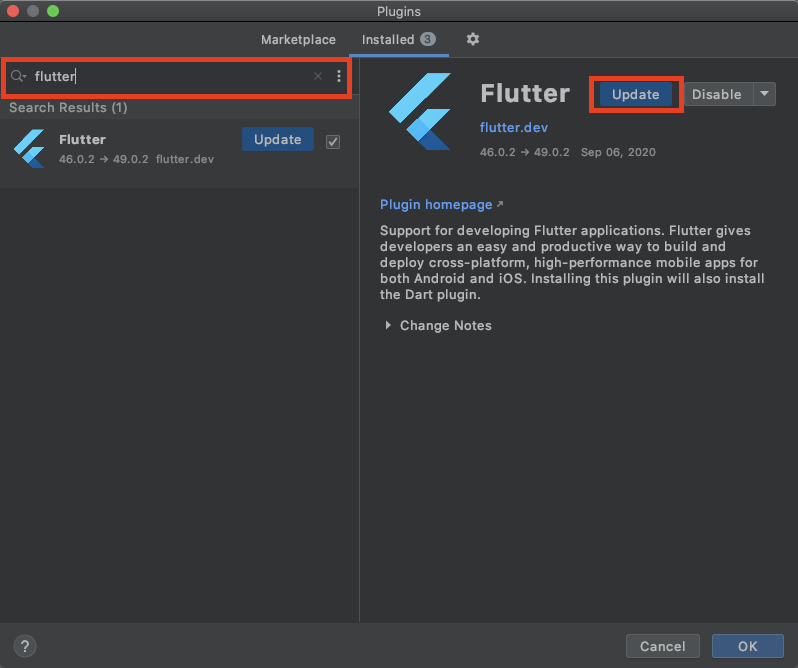Confirm with the OK button

pos(748,646)
